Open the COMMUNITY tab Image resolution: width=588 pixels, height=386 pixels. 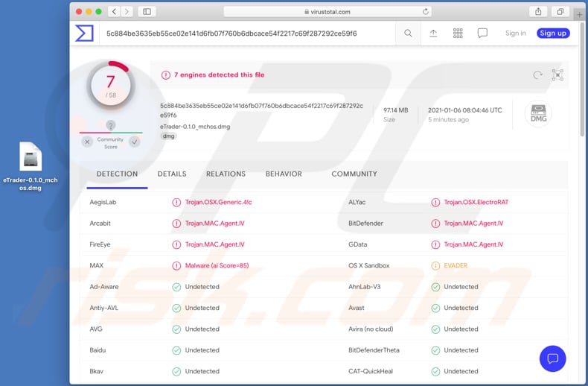354,174
